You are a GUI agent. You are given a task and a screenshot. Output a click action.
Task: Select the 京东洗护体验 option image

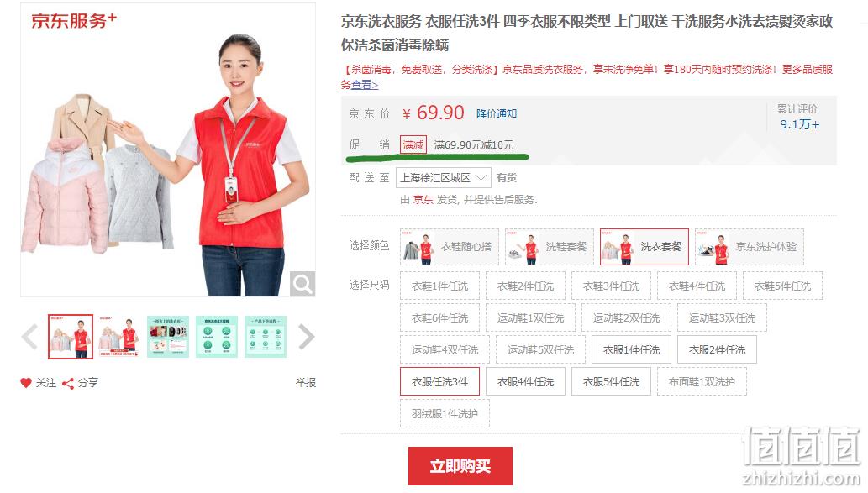(x=713, y=247)
